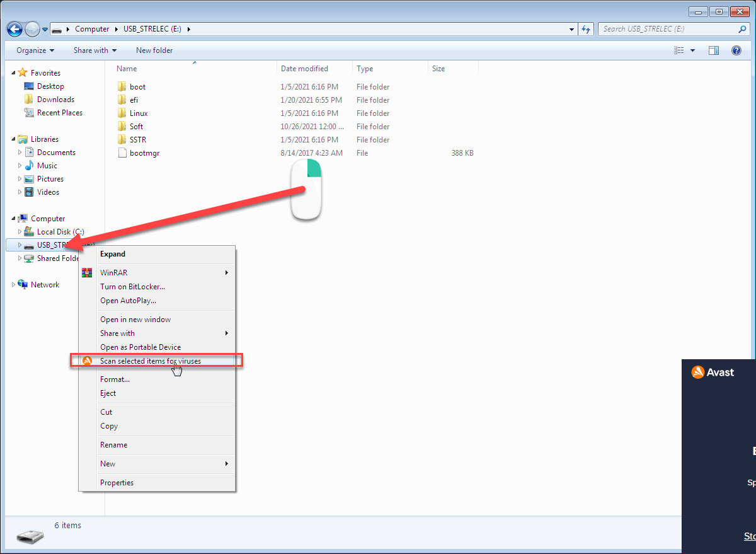Select Properties from the context menu
Screen dimensions: 756x554
pyautogui.click(x=117, y=483)
